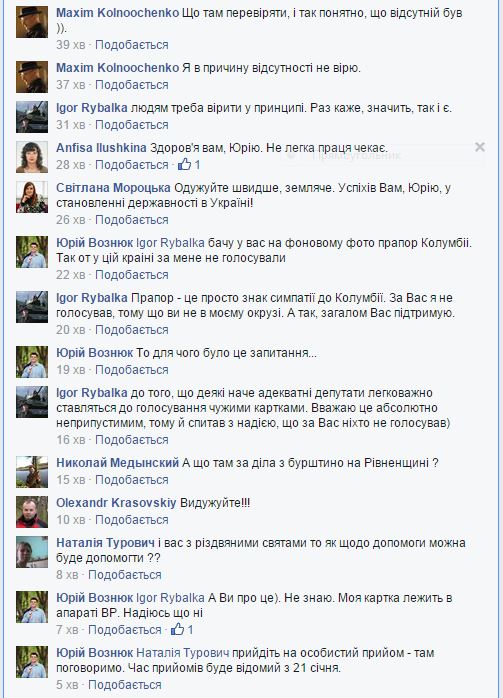Like Наталія Турович's 8 хв comment
Screen dimensions: 503x698
tap(125, 575)
